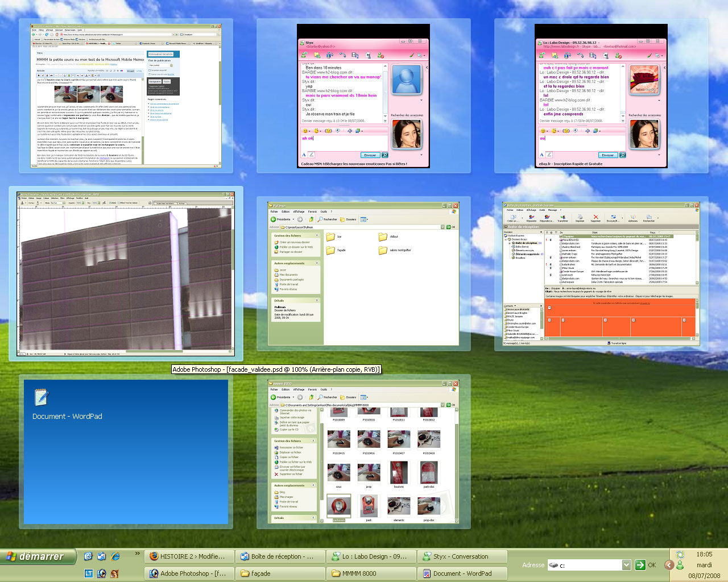The image size is (728, 582).
Task: Click Rechercher icon in the Pullman window
Action: pos(328,219)
